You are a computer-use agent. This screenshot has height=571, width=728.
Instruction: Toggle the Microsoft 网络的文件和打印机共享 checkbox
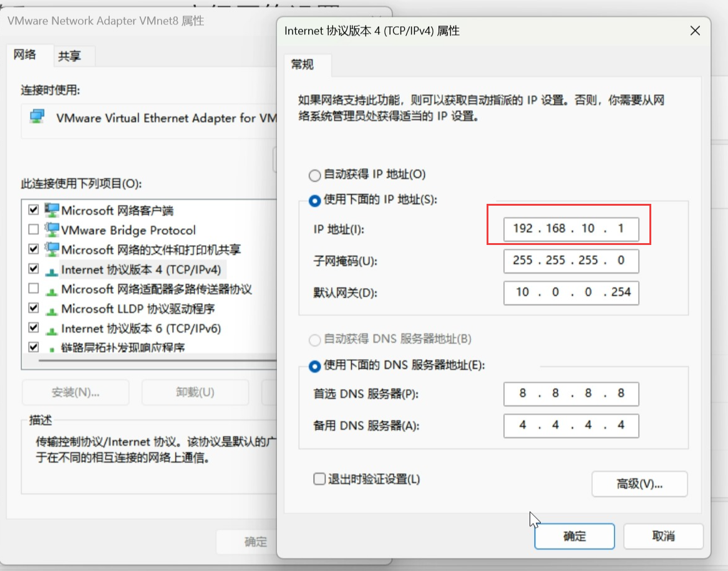[x=34, y=249]
